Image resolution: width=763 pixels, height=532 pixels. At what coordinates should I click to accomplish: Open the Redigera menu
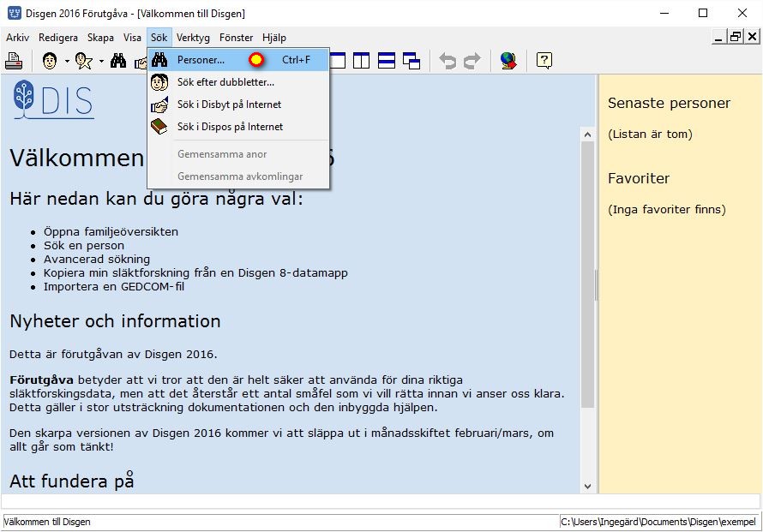coord(58,38)
